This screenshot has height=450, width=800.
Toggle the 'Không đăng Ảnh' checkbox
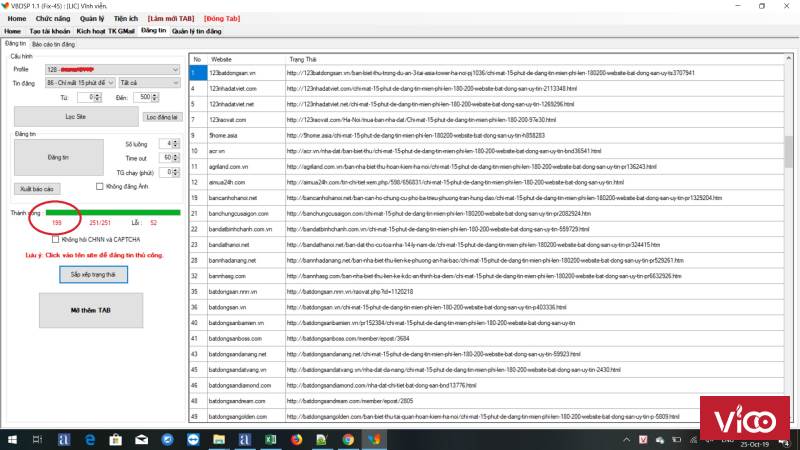click(99, 187)
